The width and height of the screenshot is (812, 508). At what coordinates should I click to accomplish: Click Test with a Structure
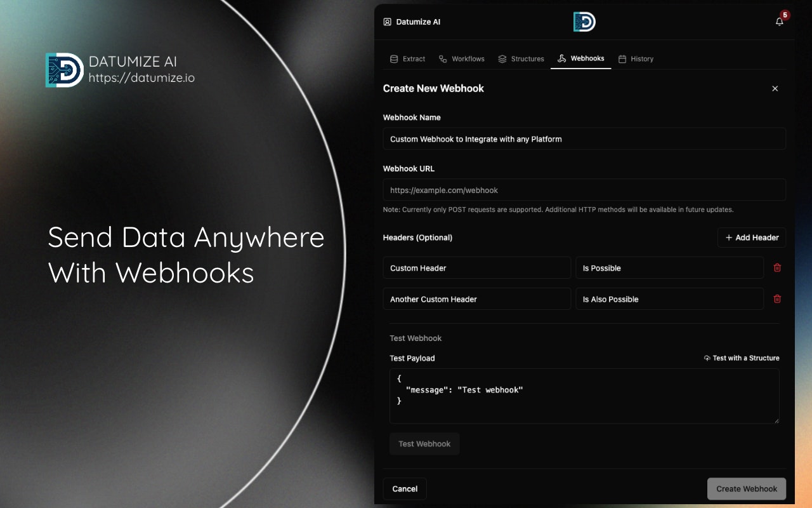pos(742,358)
